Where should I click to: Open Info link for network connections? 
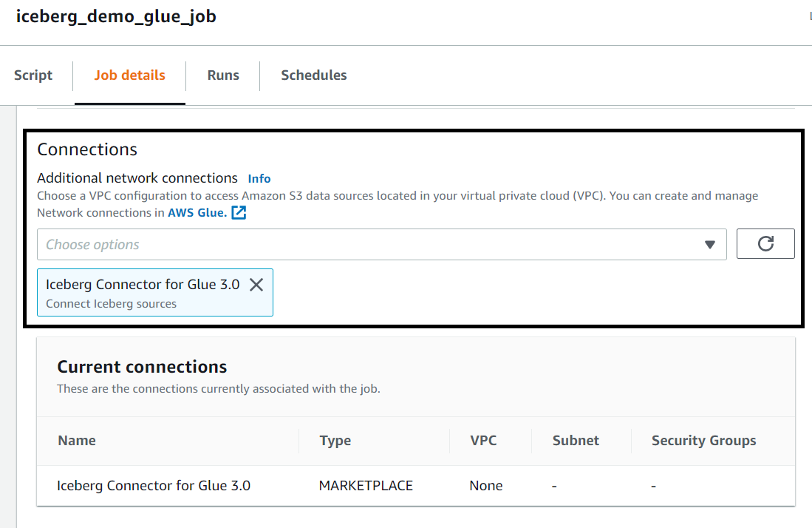[x=259, y=178]
